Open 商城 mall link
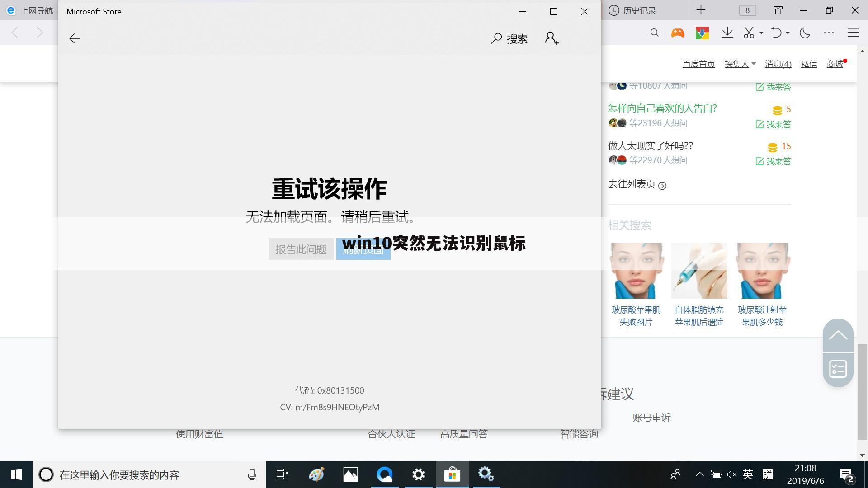The image size is (868, 488). 835,64
